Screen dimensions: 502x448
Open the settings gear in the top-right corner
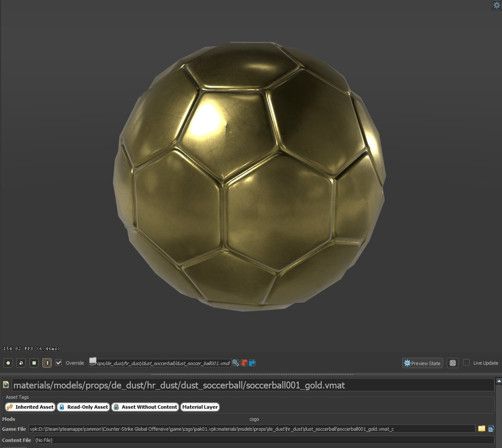coord(496,5)
